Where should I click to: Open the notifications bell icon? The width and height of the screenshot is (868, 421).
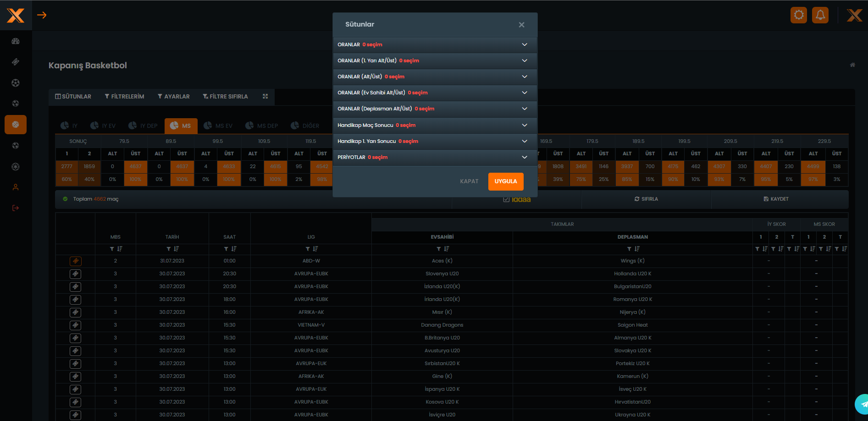820,15
